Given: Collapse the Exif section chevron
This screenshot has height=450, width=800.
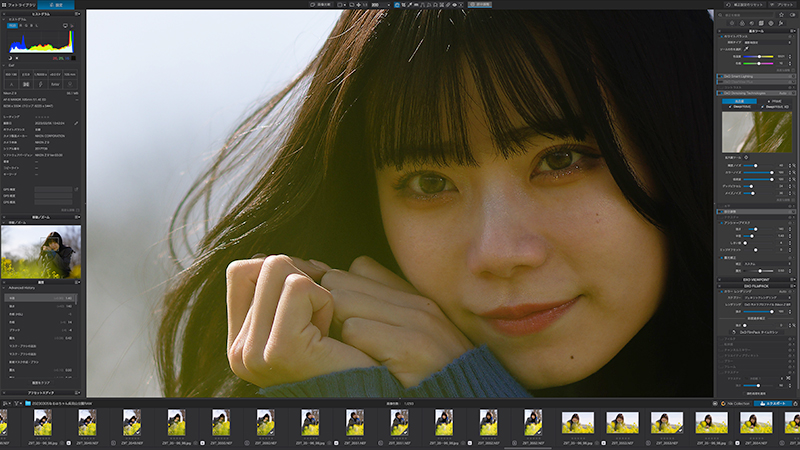Looking at the screenshot, I should click(4, 65).
